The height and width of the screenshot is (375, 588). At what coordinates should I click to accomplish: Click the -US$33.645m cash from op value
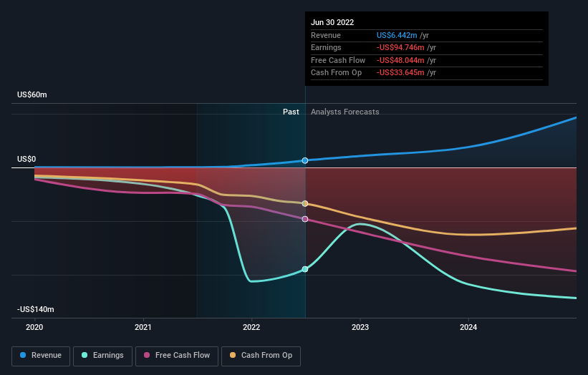pos(400,73)
